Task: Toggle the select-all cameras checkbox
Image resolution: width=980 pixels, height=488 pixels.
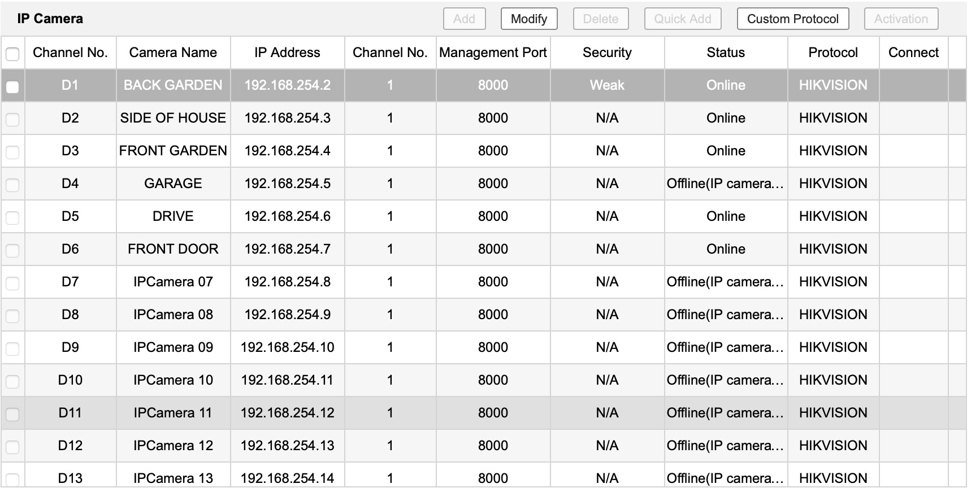Action: [x=12, y=54]
